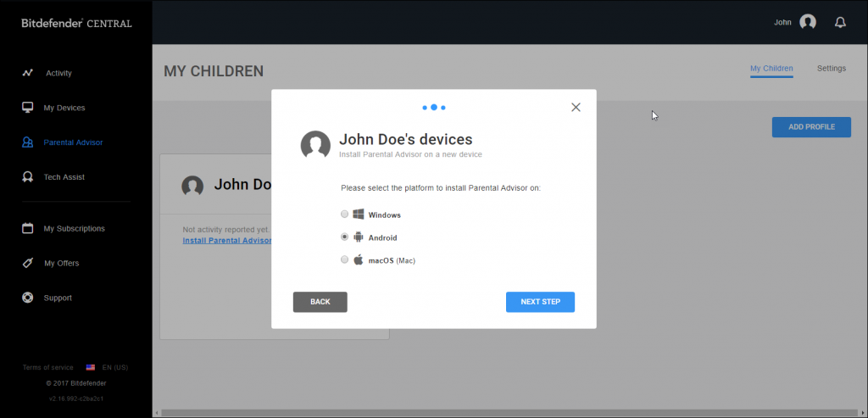
Task: Open My Subscriptions in the sidebar menu
Action: click(75, 229)
